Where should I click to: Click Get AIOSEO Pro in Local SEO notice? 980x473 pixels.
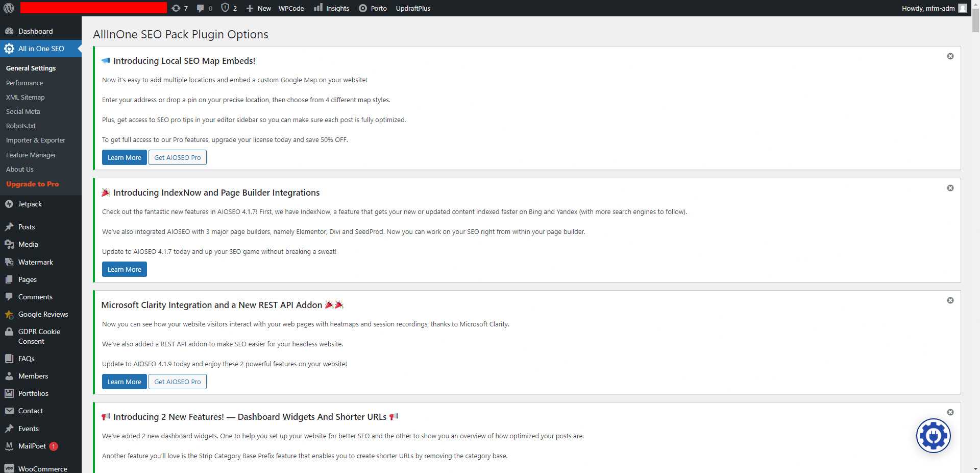178,157
